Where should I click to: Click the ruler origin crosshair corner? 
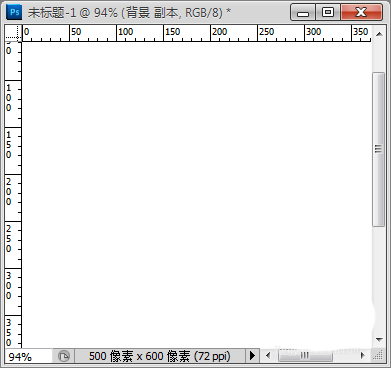pyautogui.click(x=13, y=33)
